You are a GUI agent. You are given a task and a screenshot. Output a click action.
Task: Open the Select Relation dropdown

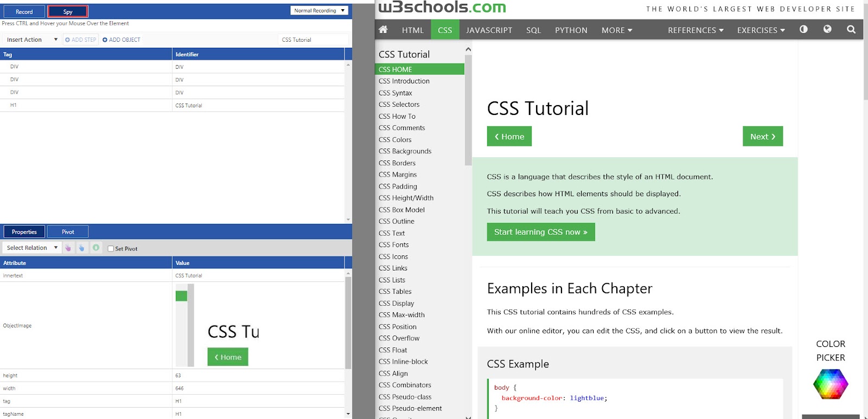32,248
